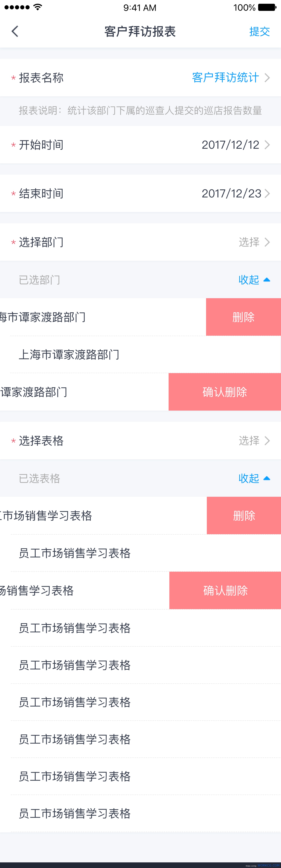Open the 报表名称 chevron arrow
The image size is (281, 868).
tap(267, 78)
